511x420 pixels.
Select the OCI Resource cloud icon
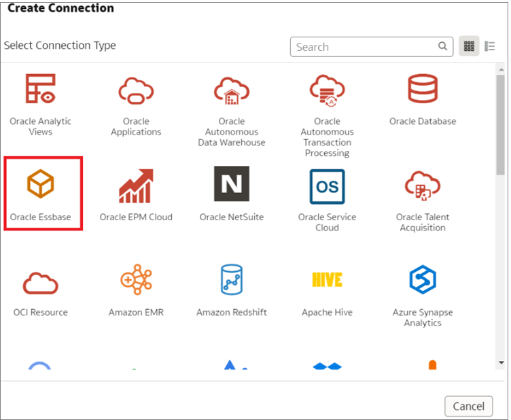coord(40,283)
